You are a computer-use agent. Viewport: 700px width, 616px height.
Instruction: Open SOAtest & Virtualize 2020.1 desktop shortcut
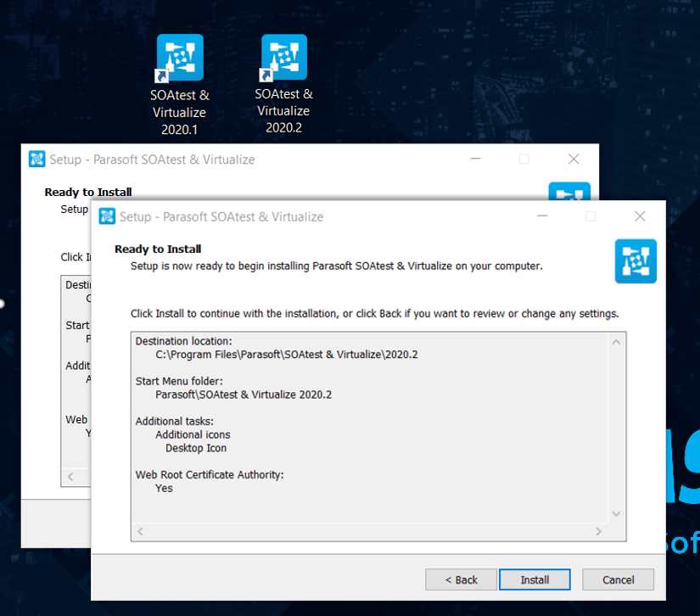180,85
